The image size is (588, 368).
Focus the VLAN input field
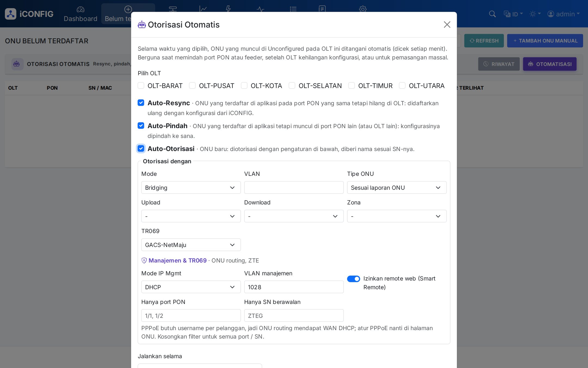[294, 188]
